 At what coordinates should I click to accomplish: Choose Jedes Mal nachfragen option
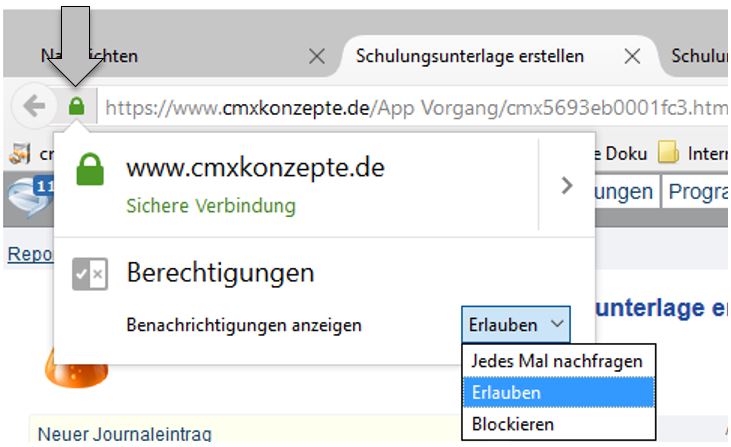pos(557,360)
